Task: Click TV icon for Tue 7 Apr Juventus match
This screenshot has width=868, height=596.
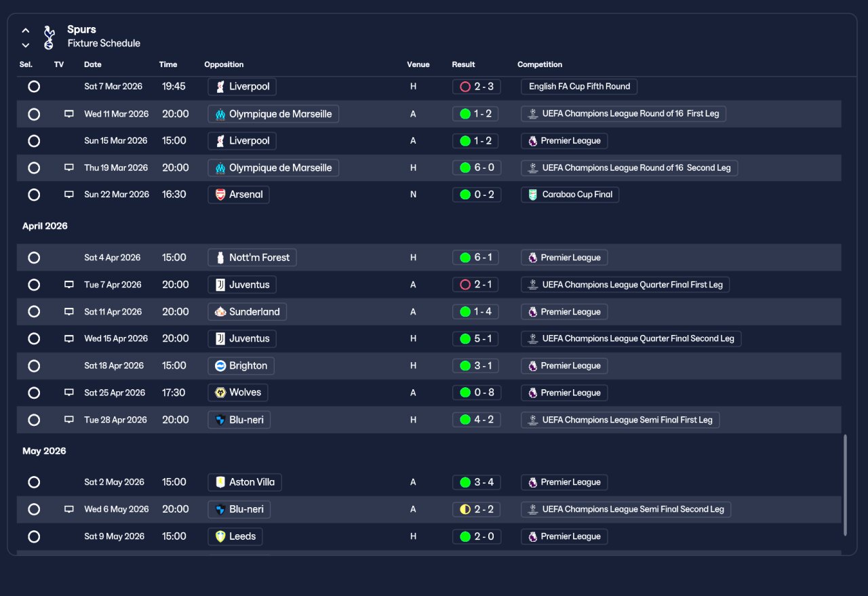Action: pyautogui.click(x=68, y=285)
